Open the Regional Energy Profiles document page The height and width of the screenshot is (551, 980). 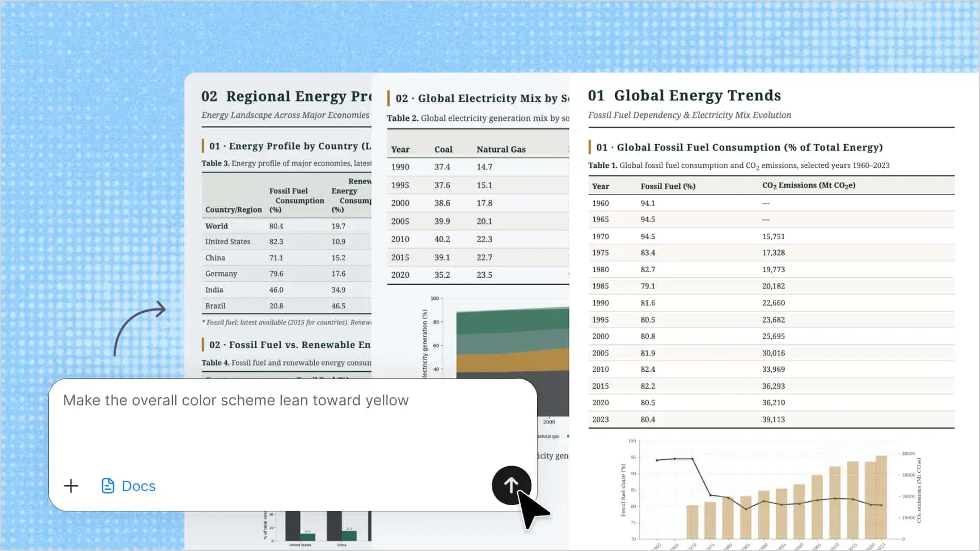click(278, 227)
